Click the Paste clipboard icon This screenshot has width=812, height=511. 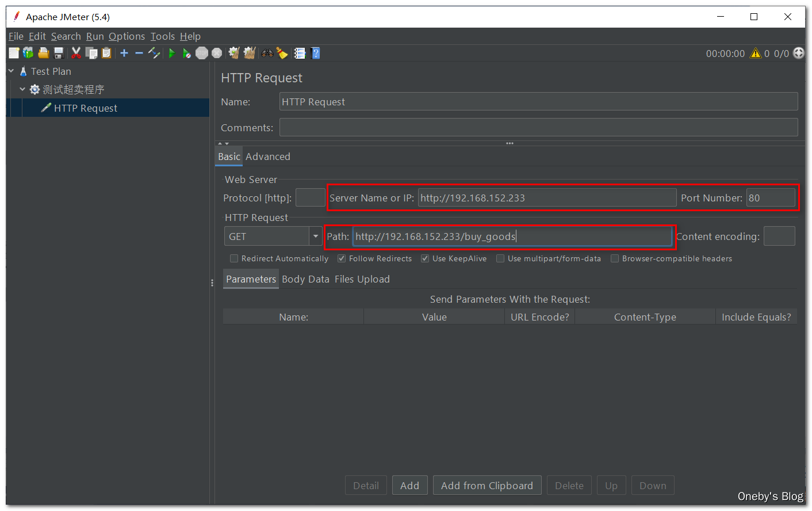(106, 53)
